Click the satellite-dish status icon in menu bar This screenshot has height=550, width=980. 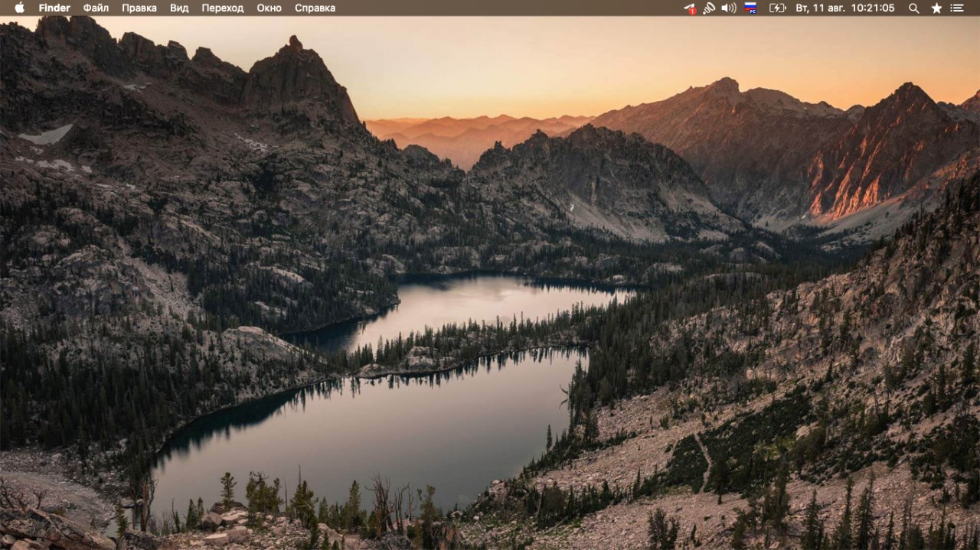coord(709,8)
